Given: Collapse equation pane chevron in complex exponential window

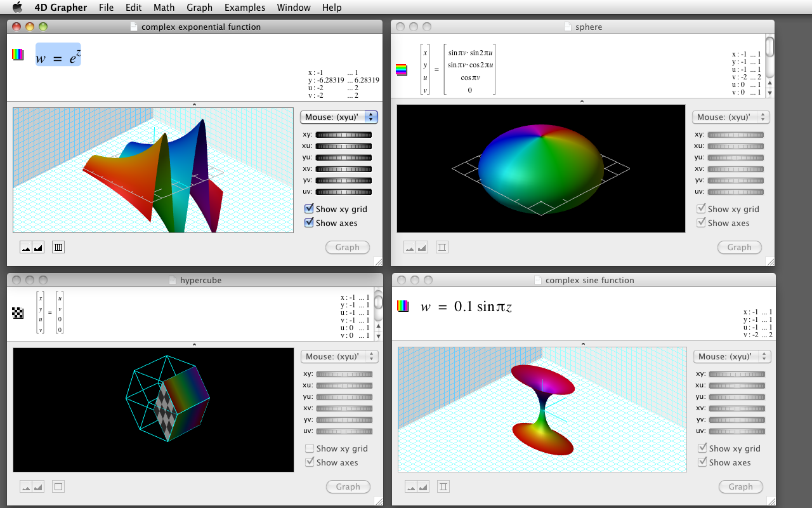Looking at the screenshot, I should (x=194, y=104).
